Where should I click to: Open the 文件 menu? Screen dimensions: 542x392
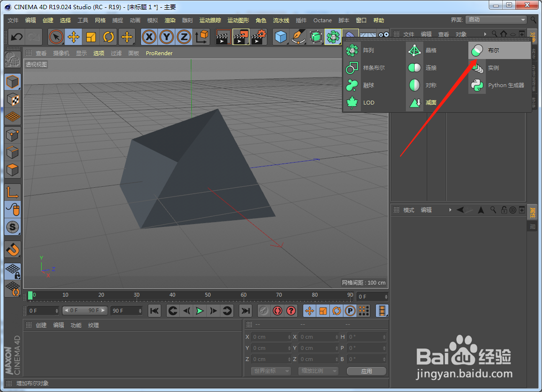(13, 20)
